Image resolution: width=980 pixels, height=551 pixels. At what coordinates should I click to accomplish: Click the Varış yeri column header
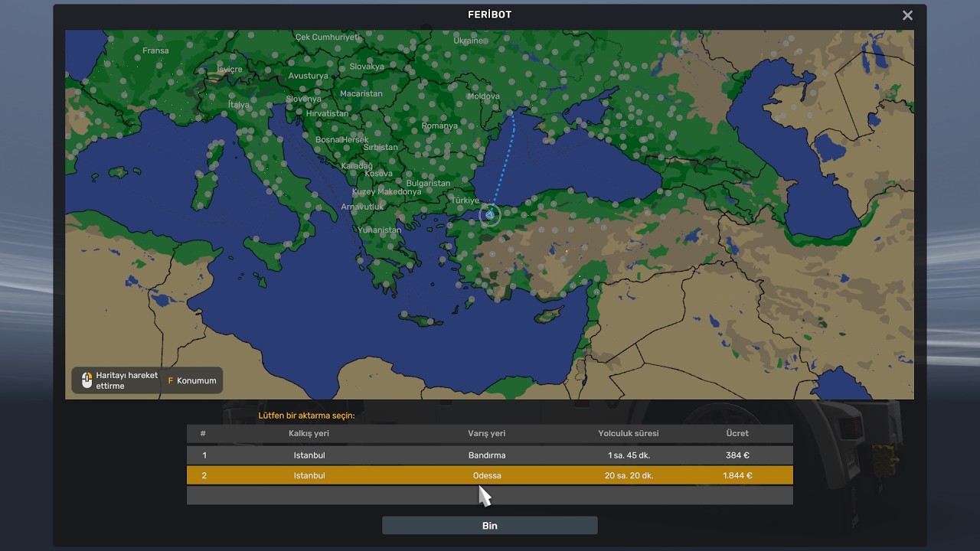[x=487, y=433]
